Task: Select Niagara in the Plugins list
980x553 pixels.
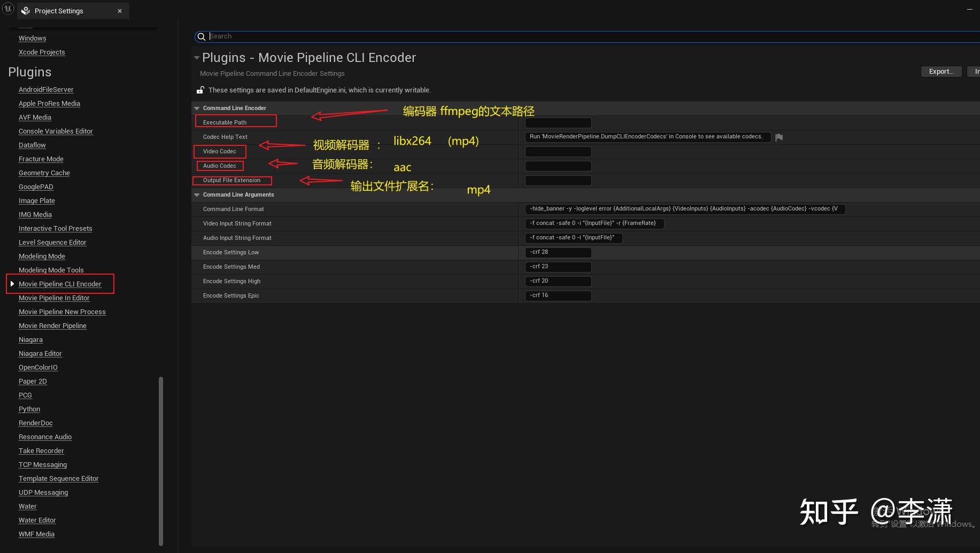Action: [30, 339]
